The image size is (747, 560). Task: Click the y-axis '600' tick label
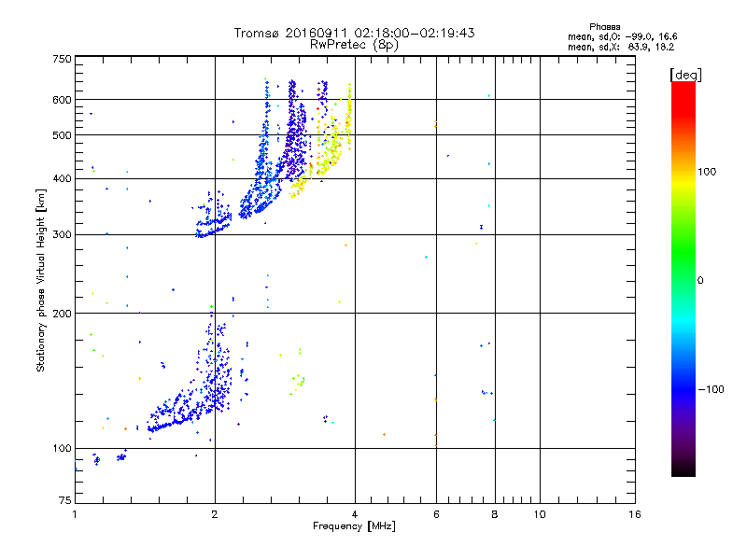click(x=62, y=100)
